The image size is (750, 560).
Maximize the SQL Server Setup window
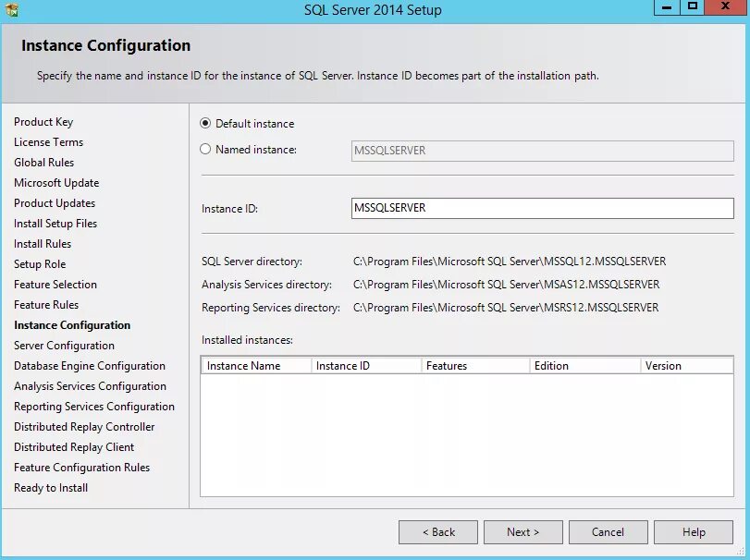click(692, 7)
